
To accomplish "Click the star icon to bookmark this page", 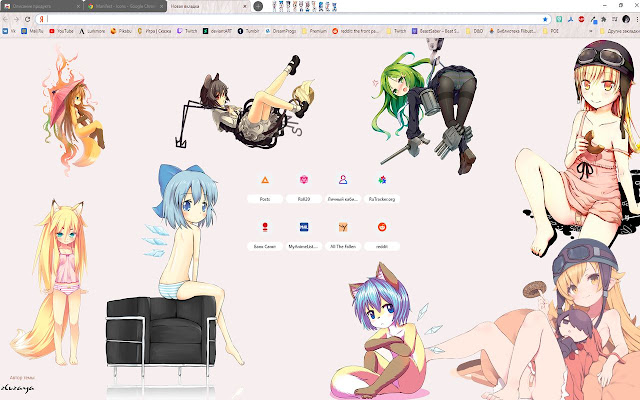I will click(x=545, y=19).
